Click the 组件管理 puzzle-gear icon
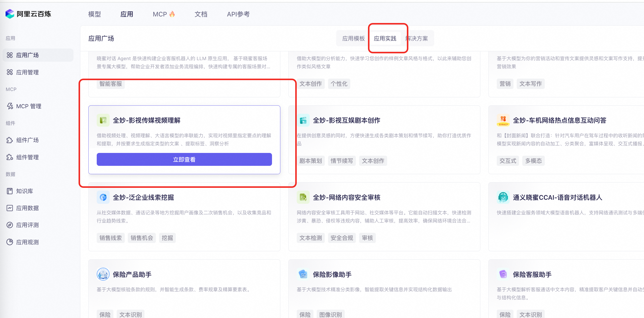 [x=10, y=157]
